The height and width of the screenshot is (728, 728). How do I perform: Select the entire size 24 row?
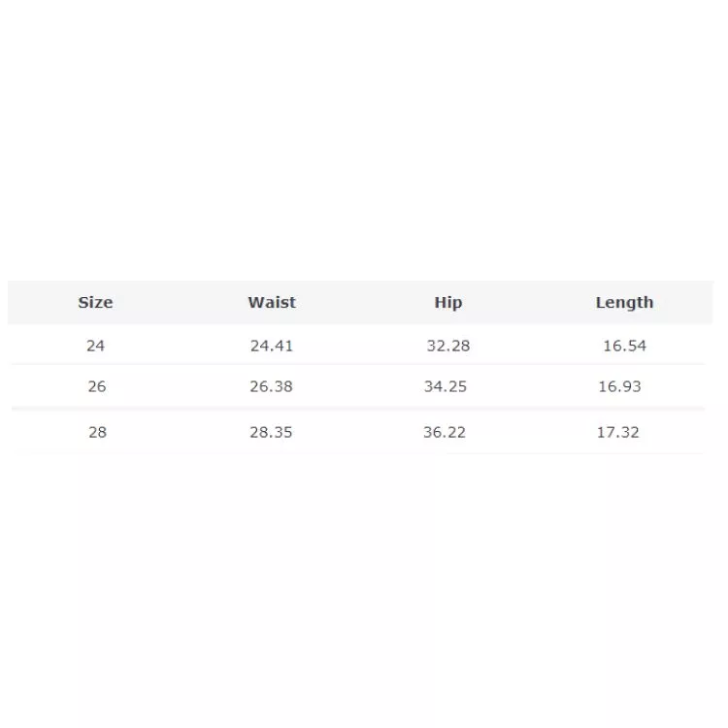359,346
